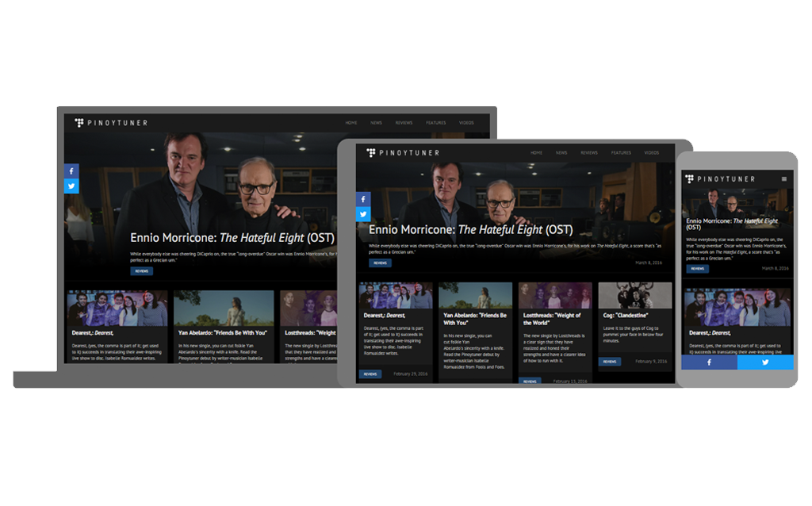
Task: Click REVIEWS tag under Dearest card on tablet
Action: (370, 374)
